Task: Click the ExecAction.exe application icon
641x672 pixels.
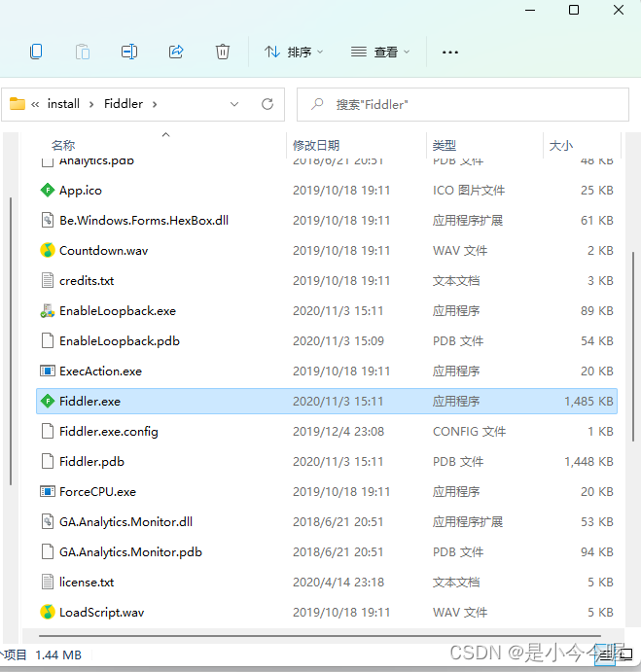Action: coord(48,371)
